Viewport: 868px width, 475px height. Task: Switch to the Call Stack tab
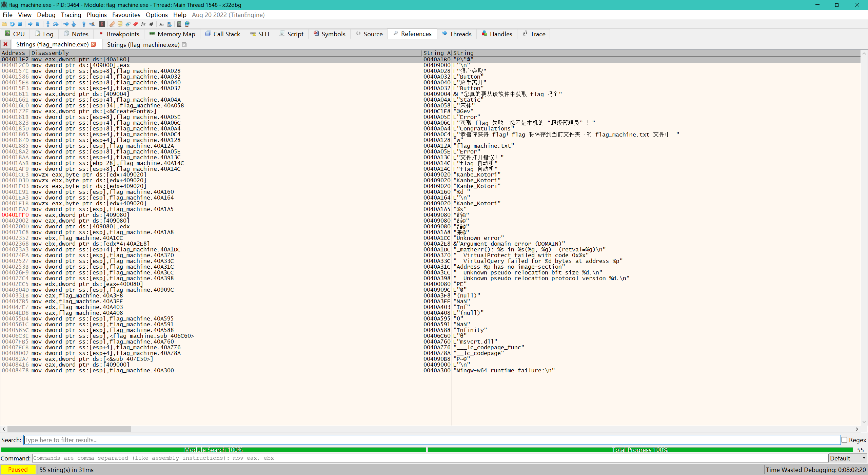point(223,34)
